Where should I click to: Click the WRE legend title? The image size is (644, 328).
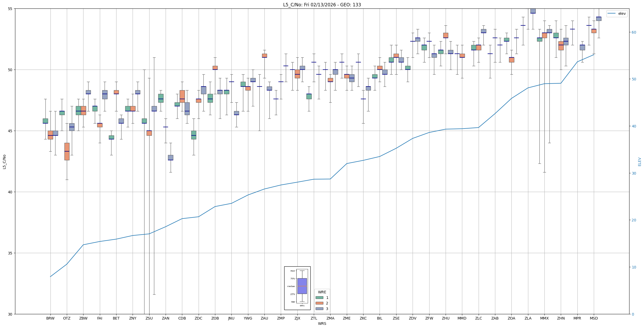(x=322, y=292)
